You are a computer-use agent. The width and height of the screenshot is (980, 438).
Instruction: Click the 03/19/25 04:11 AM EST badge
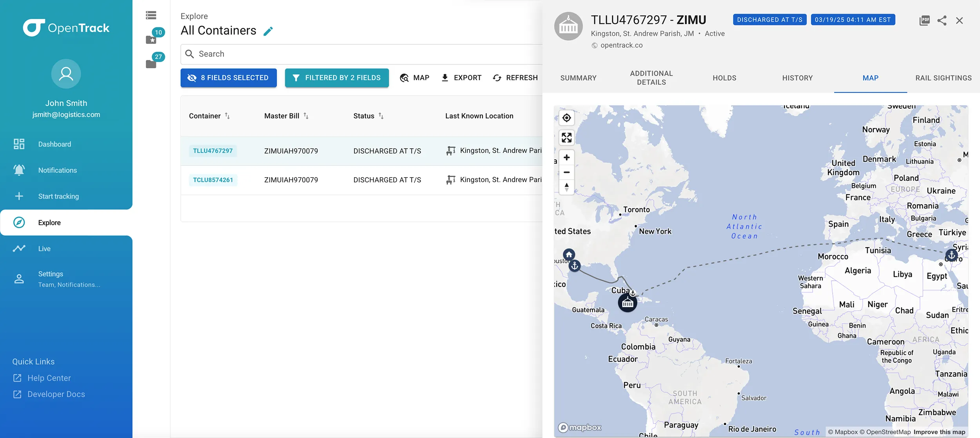tap(853, 20)
